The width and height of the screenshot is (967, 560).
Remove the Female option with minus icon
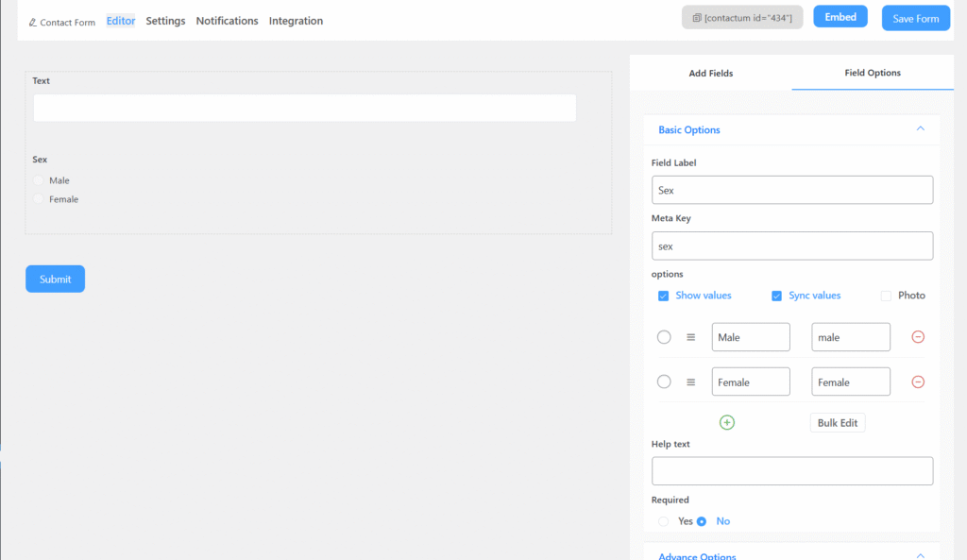pyautogui.click(x=917, y=382)
